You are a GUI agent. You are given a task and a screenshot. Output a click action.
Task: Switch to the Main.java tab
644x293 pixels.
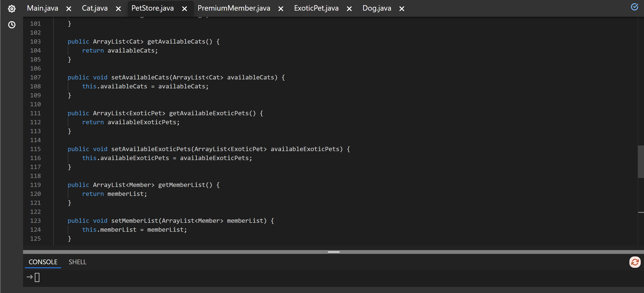pyautogui.click(x=43, y=8)
